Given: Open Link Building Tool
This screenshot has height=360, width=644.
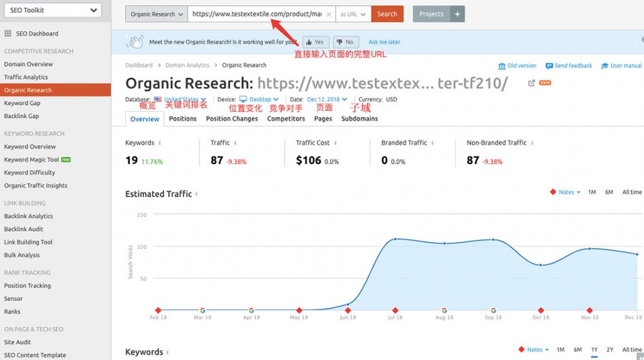Looking at the screenshot, I should 28,242.
